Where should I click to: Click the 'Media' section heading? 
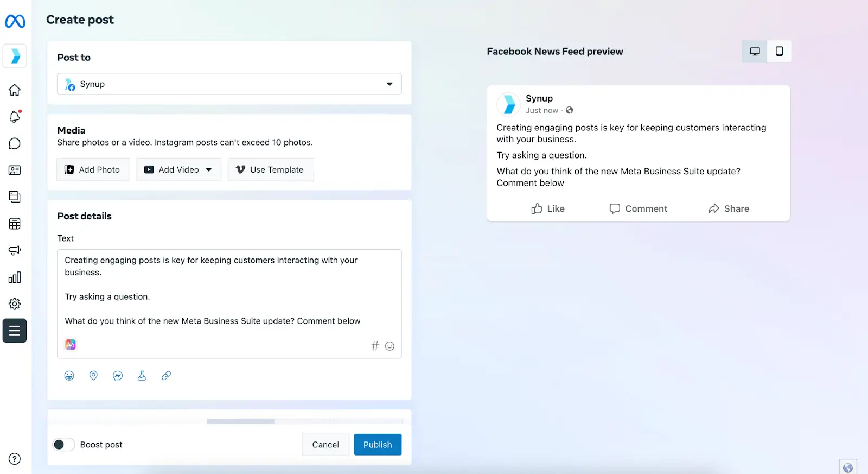pyautogui.click(x=71, y=130)
